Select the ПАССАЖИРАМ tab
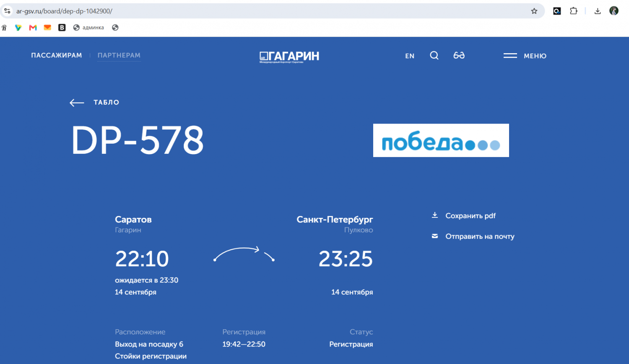The height and width of the screenshot is (364, 629). 57,55
